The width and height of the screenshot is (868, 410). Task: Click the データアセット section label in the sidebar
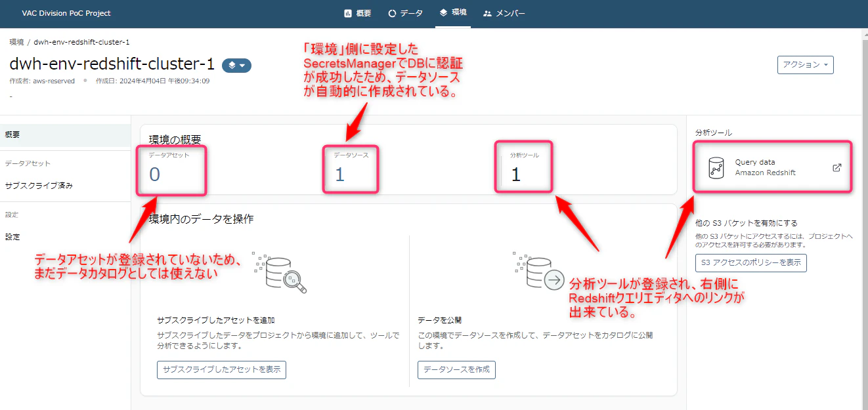point(28,163)
